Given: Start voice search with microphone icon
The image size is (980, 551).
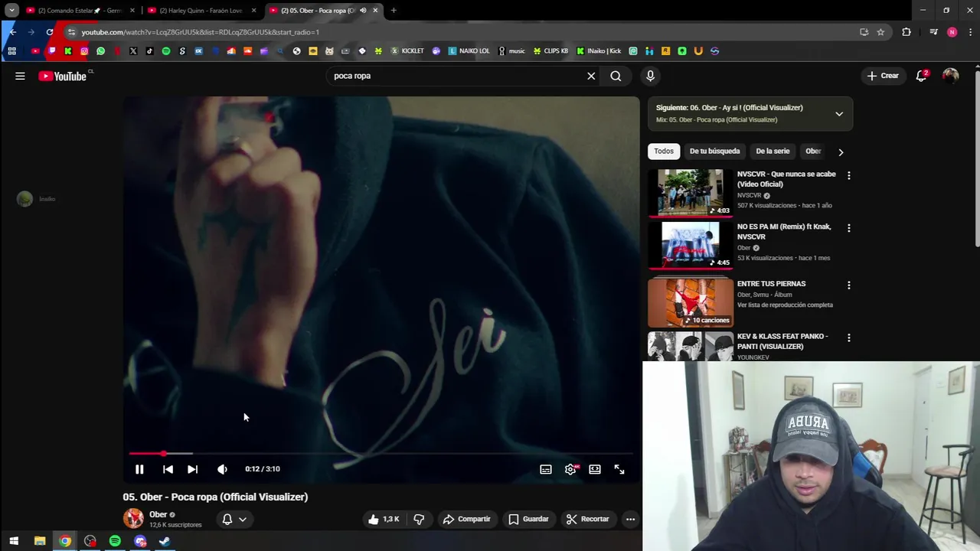Looking at the screenshot, I should (650, 76).
